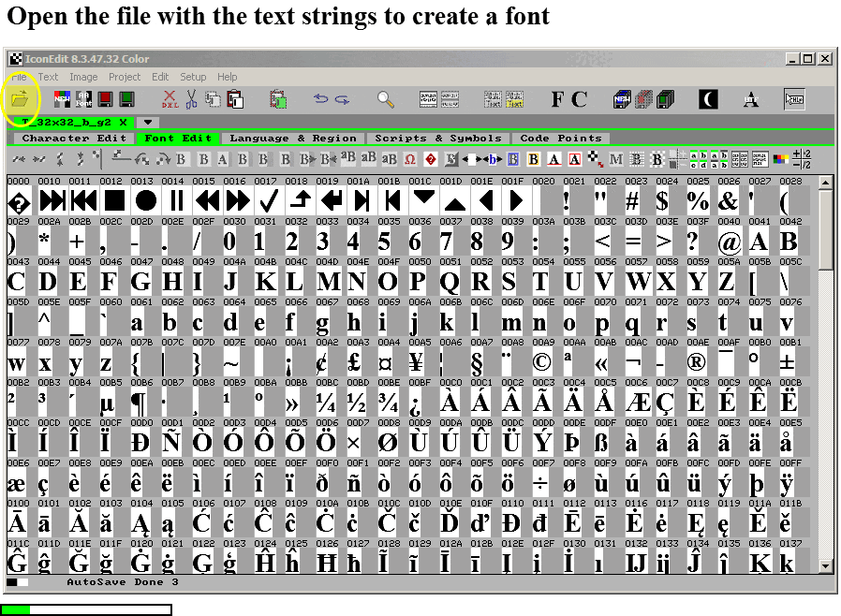Open the UTF text tool icon
Screen dimensions: 841x616
(749, 99)
